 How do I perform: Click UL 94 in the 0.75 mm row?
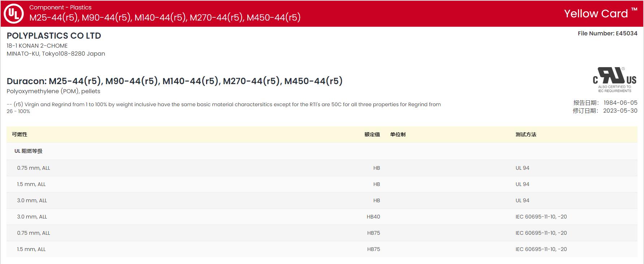(x=522, y=168)
